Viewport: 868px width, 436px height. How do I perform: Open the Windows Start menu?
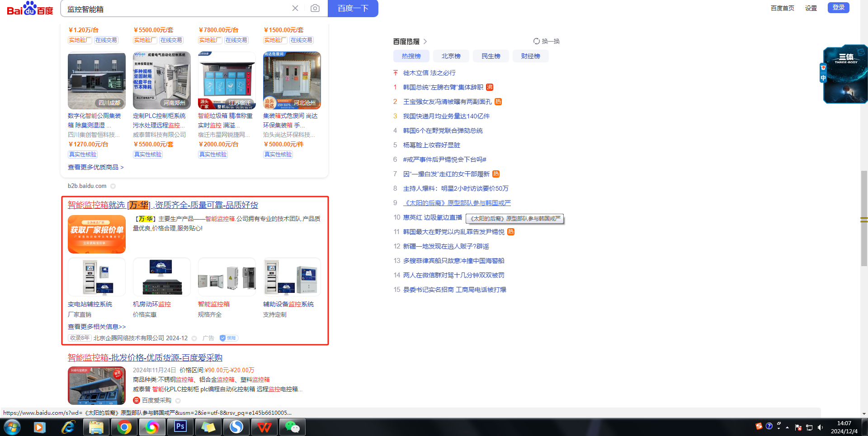click(x=12, y=427)
